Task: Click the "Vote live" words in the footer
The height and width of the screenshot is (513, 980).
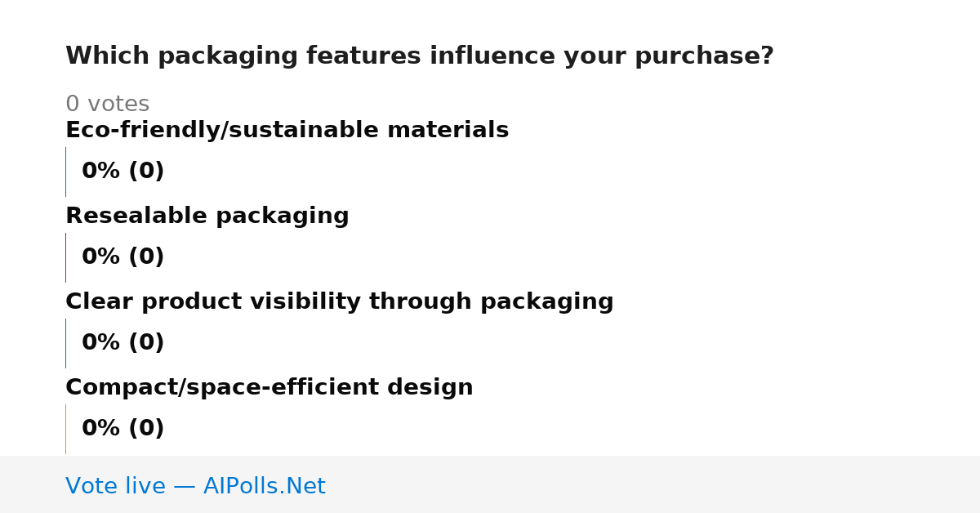Action: pos(115,487)
